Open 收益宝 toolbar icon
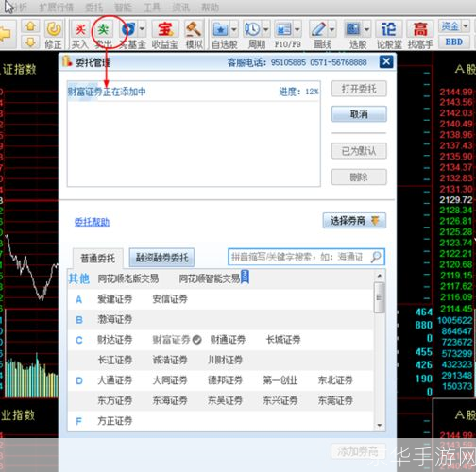This screenshot has width=476, height=472. click(165, 29)
